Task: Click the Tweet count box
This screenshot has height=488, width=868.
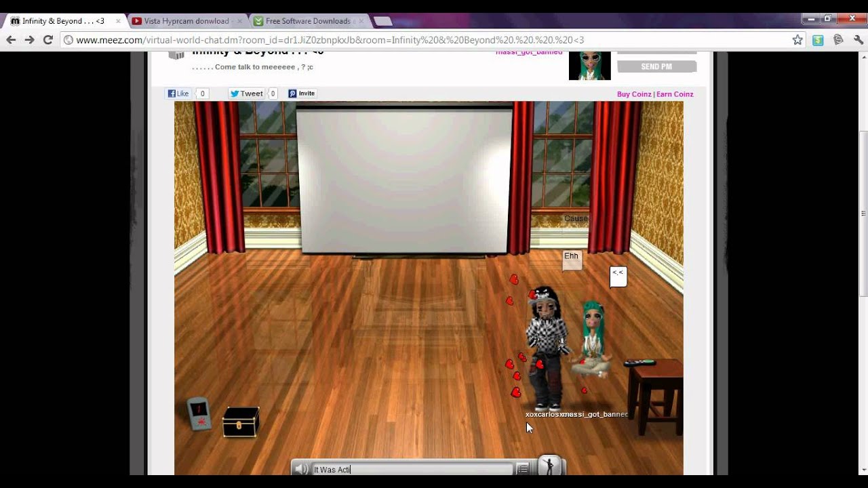Action: click(273, 94)
